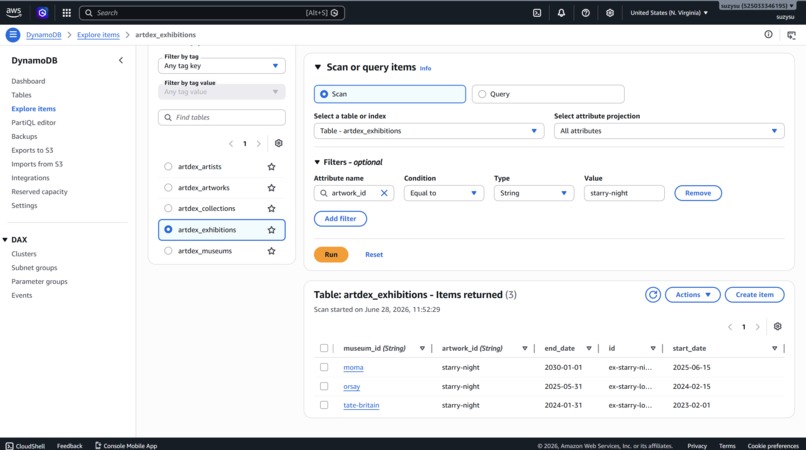The height and width of the screenshot is (450, 806).
Task: Click the Add filter button
Action: (x=340, y=219)
